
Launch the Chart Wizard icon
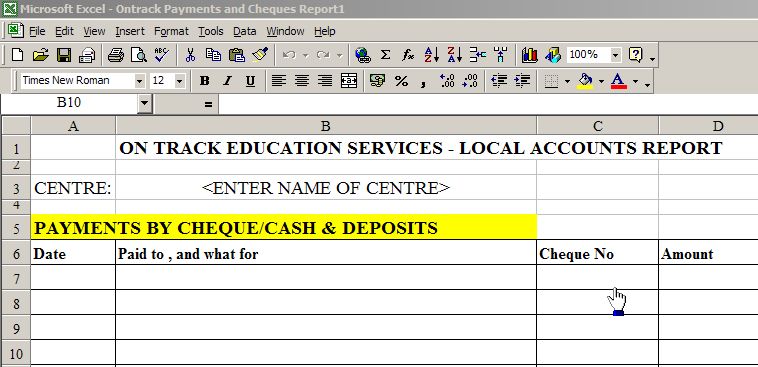click(529, 55)
